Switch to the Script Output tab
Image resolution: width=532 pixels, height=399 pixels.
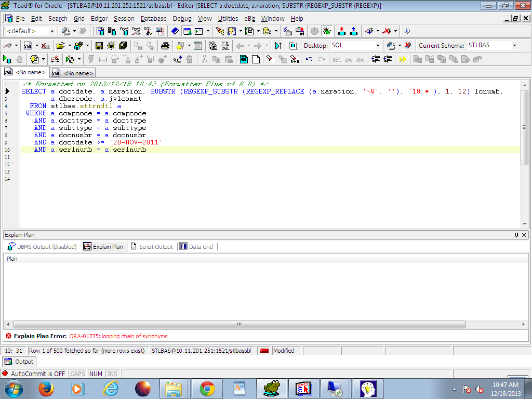click(152, 247)
